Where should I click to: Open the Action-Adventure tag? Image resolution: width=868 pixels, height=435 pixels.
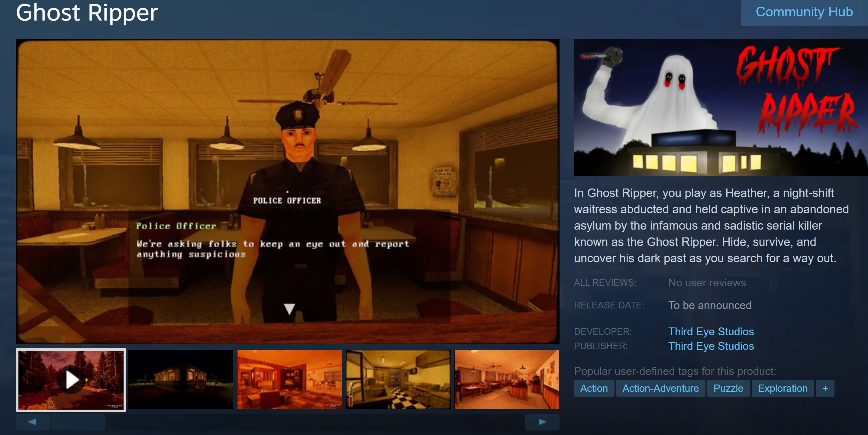[660, 388]
